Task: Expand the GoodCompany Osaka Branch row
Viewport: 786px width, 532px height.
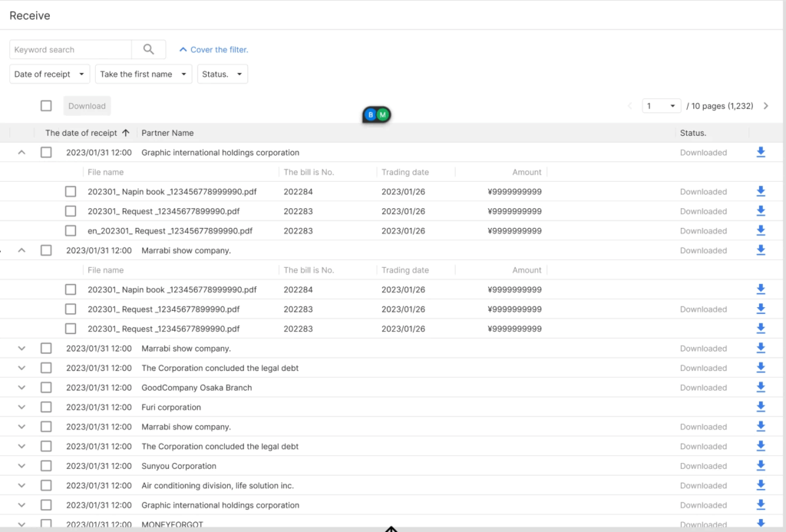Action: click(21, 388)
